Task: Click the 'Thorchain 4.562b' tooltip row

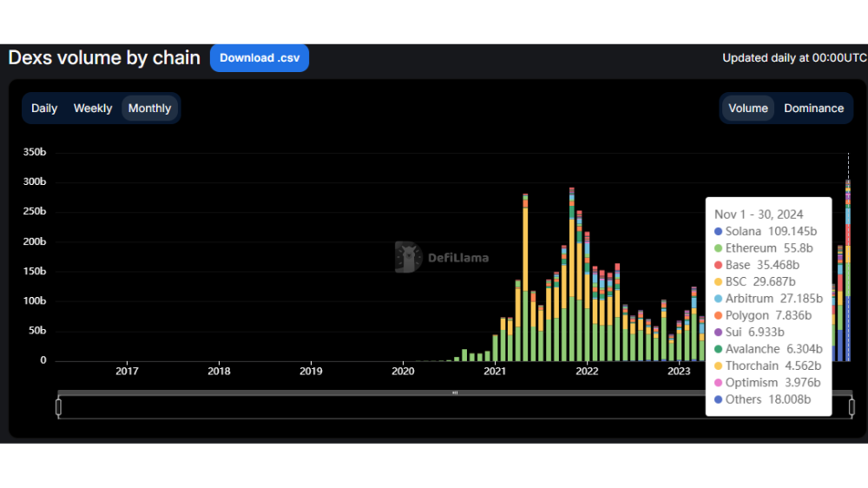Action: click(x=768, y=366)
